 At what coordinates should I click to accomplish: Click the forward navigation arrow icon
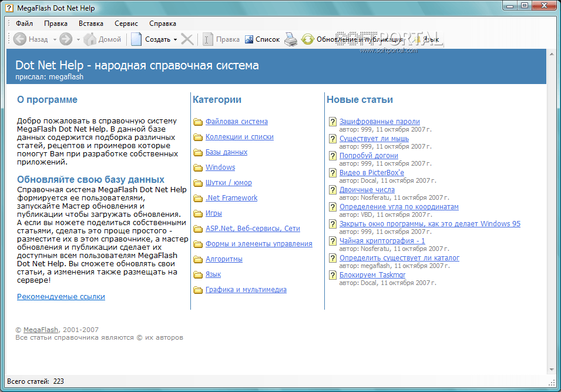click(x=66, y=39)
